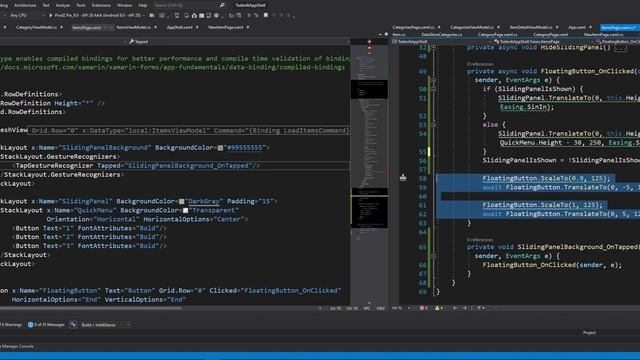Click the split editor plus icon above minimap

369,42
